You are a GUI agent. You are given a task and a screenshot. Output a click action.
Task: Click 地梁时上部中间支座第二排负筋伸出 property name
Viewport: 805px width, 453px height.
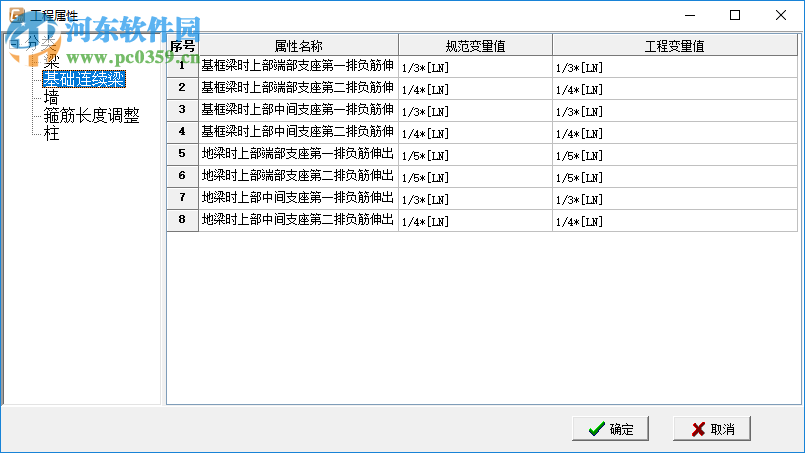click(x=298, y=221)
